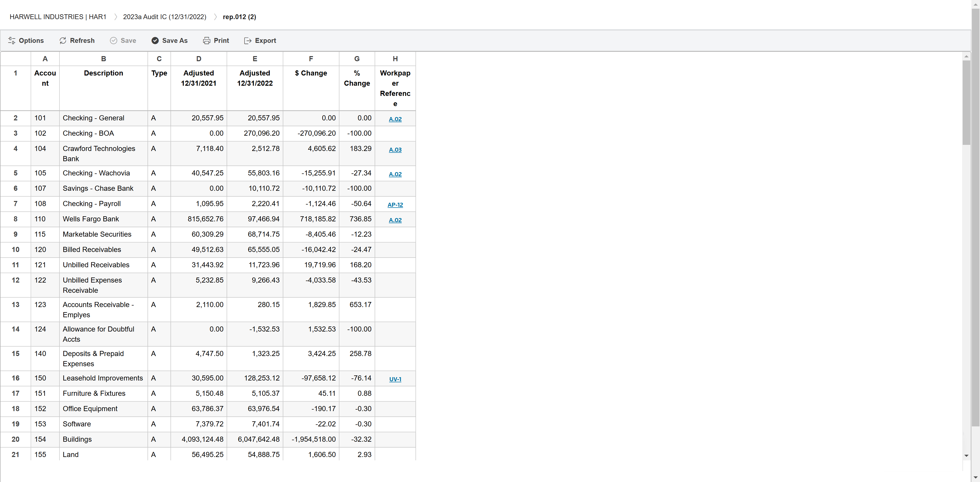
Task: Click the inner grid vertical scrollbar thumb
Action: [x=966, y=103]
